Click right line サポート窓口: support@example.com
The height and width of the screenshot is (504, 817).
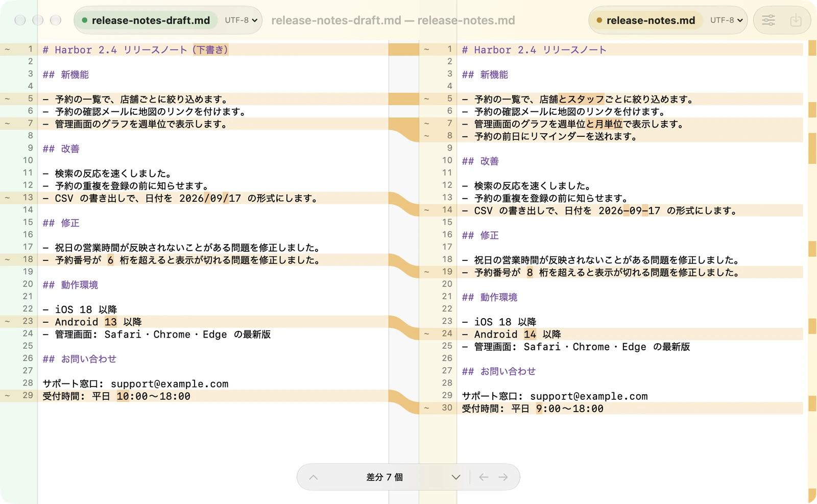pos(555,396)
